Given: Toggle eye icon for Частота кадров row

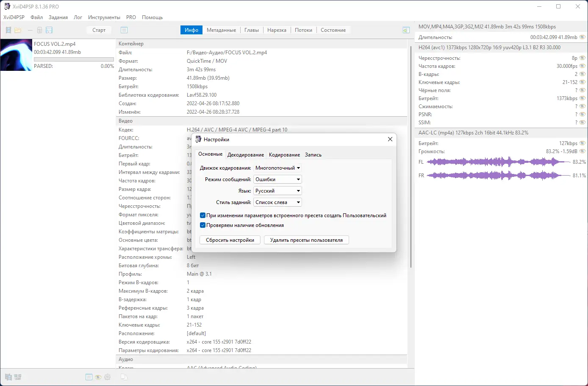Looking at the screenshot, I should coord(582,66).
